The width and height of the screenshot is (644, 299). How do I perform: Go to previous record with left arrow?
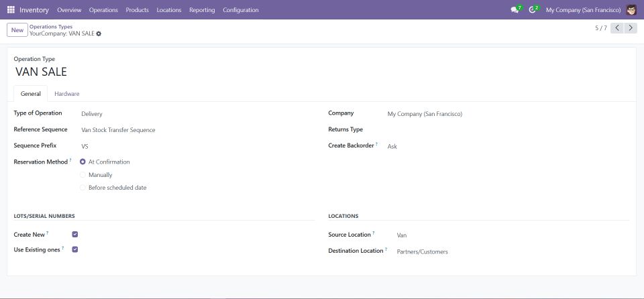(x=617, y=28)
